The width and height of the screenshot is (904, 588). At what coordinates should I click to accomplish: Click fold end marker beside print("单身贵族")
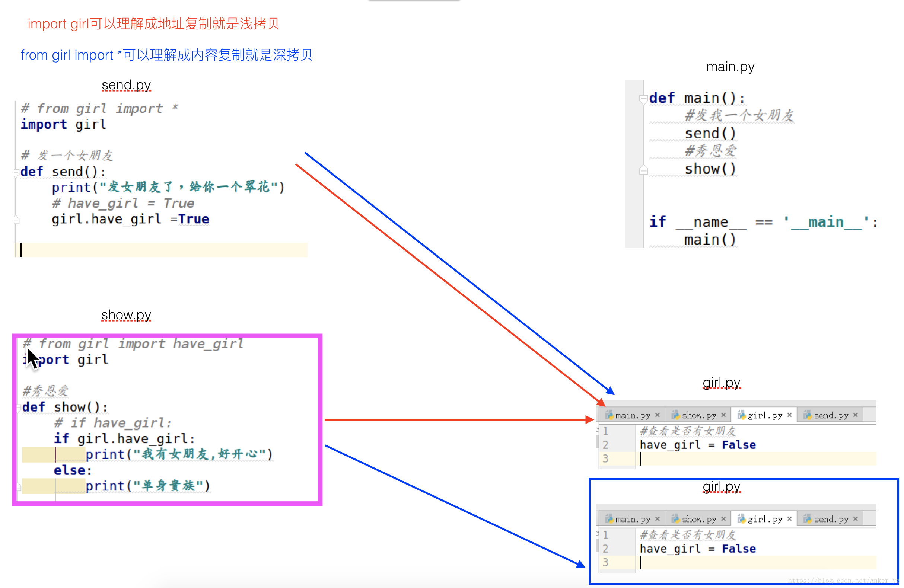(19, 487)
